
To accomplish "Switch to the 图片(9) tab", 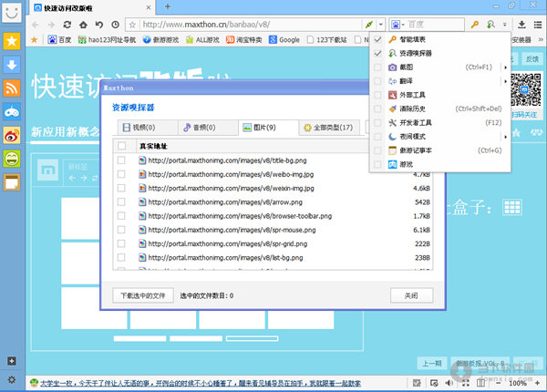I will [x=268, y=128].
